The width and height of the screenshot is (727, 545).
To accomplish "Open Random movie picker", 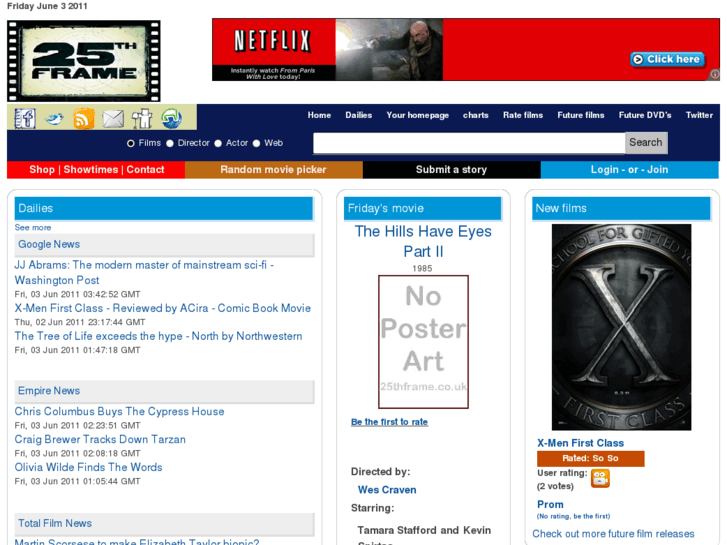I will pos(274,170).
